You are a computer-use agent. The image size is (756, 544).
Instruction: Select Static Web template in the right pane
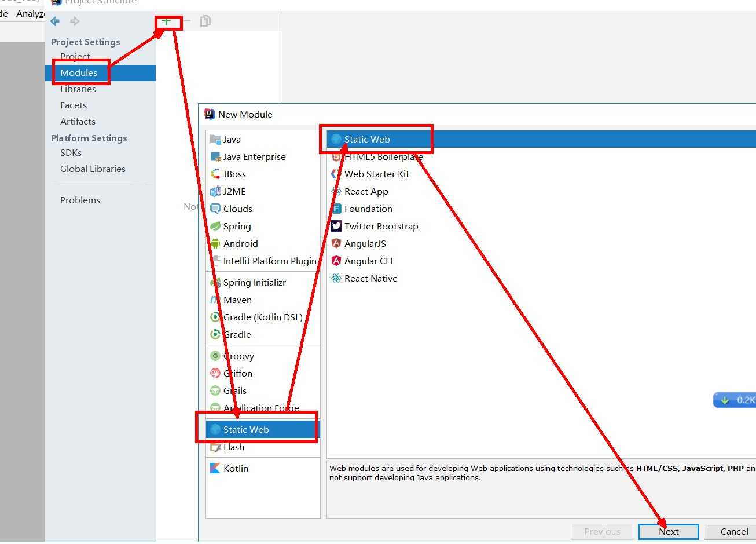click(541, 139)
